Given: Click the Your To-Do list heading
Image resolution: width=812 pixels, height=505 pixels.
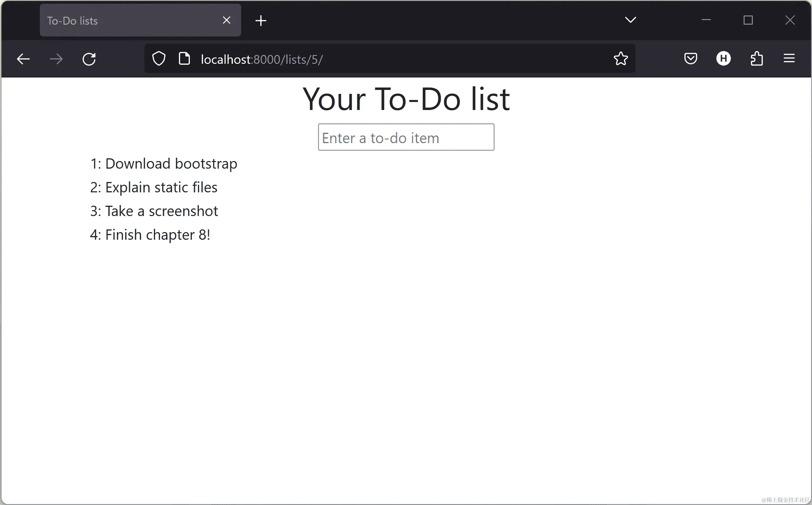Looking at the screenshot, I should pos(406,99).
